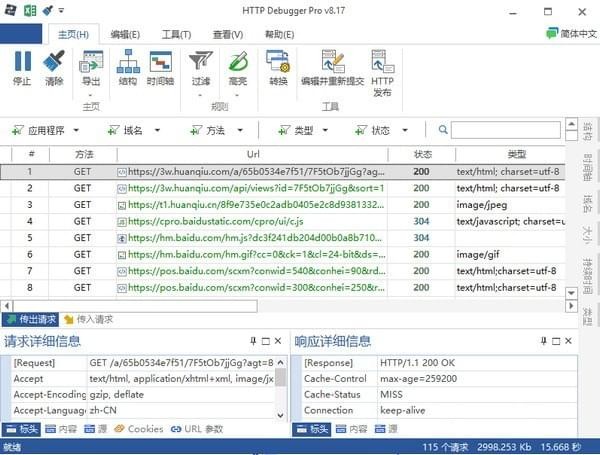This screenshot has width=600, height=455.
Task: Select the response panel 标头 (Headers) tab
Action: [x=313, y=429]
